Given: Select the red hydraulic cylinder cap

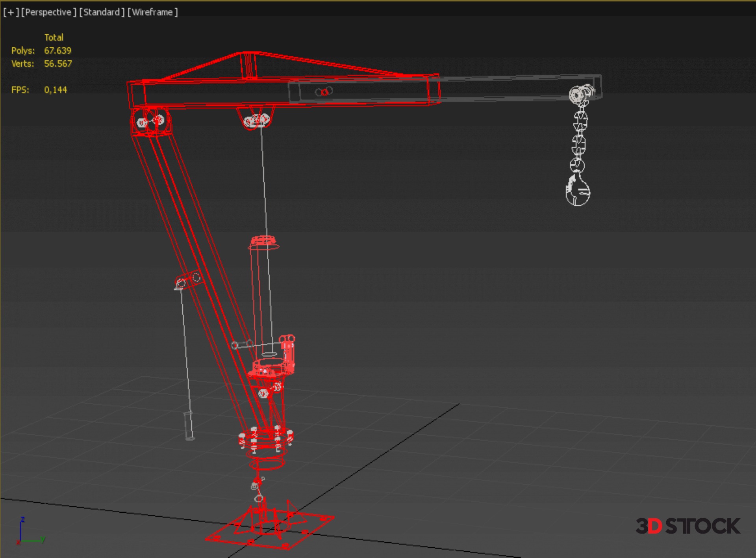Looking at the screenshot, I should tap(263, 241).
